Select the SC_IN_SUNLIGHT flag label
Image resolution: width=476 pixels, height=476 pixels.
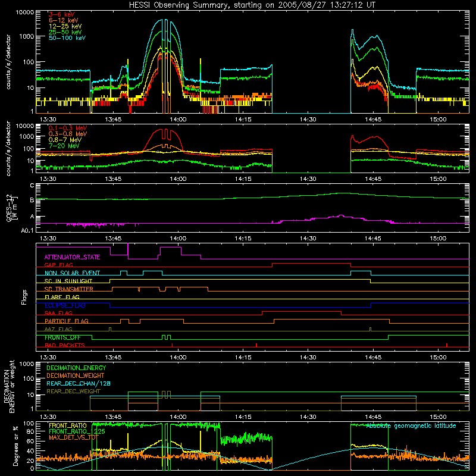click(x=68, y=281)
